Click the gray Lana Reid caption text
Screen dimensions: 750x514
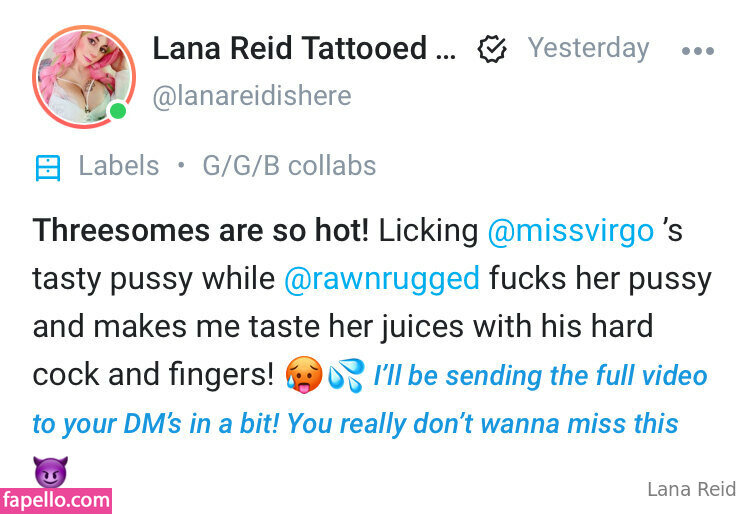click(x=691, y=489)
